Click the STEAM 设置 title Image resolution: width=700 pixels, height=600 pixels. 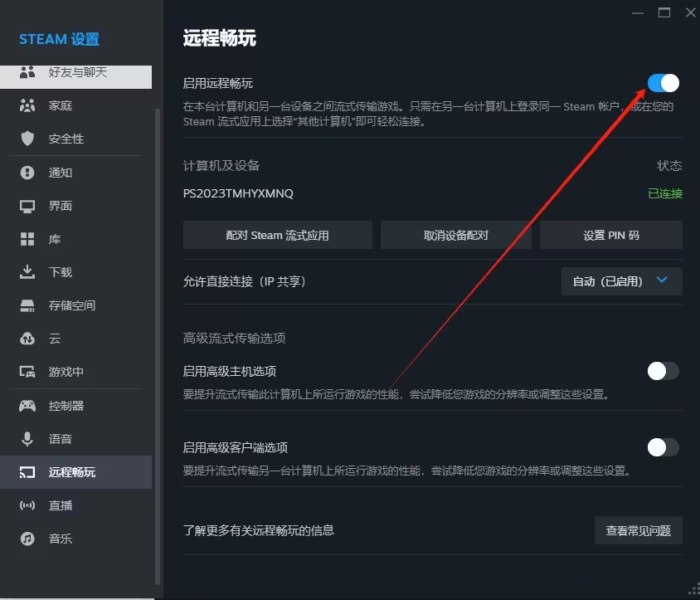coord(60,39)
